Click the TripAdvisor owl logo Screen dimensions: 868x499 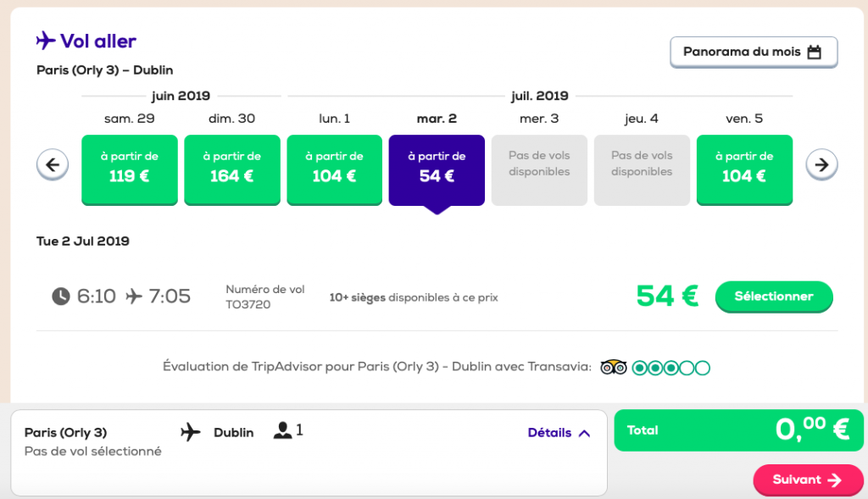click(x=613, y=368)
